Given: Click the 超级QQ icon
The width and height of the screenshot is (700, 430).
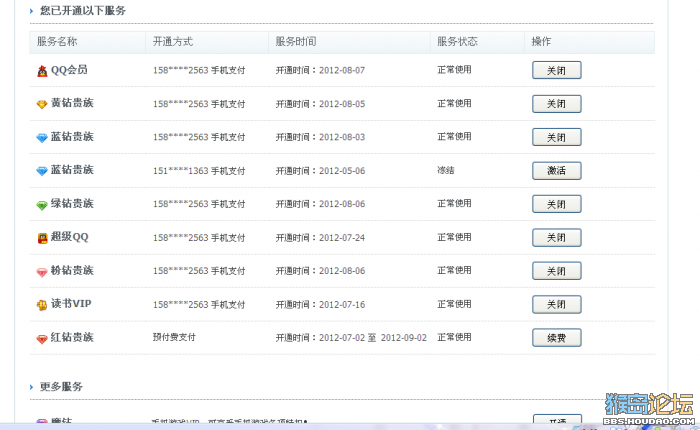Looking at the screenshot, I should 42,238.
